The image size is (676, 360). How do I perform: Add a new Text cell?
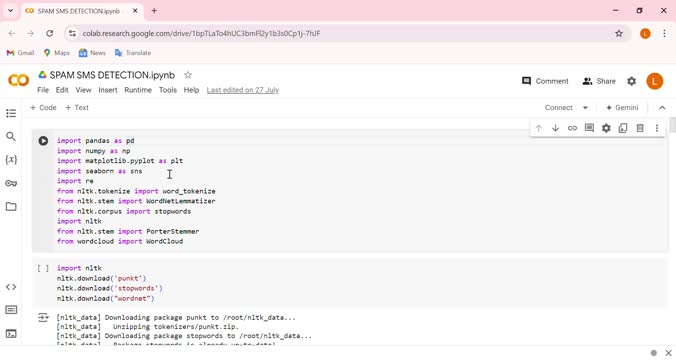click(x=77, y=107)
